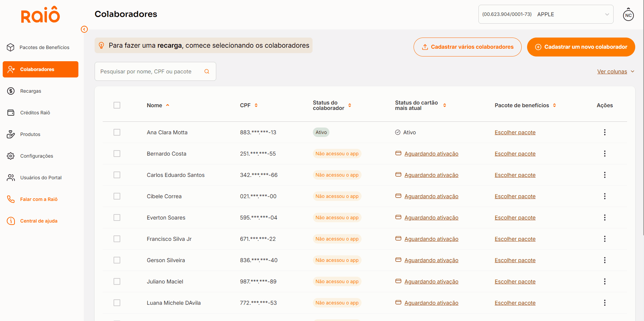Viewport: 644px width, 321px height.
Task: Sort by CPF column arrows
Action: (x=256, y=105)
